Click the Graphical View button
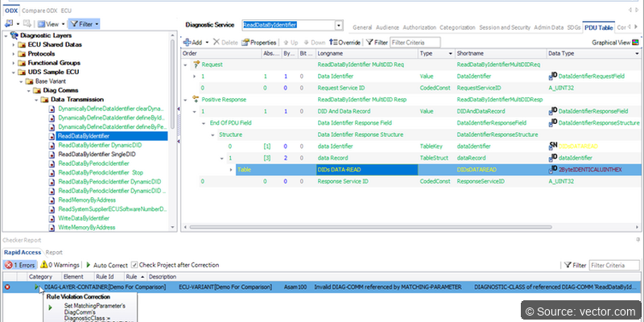 click(x=614, y=42)
